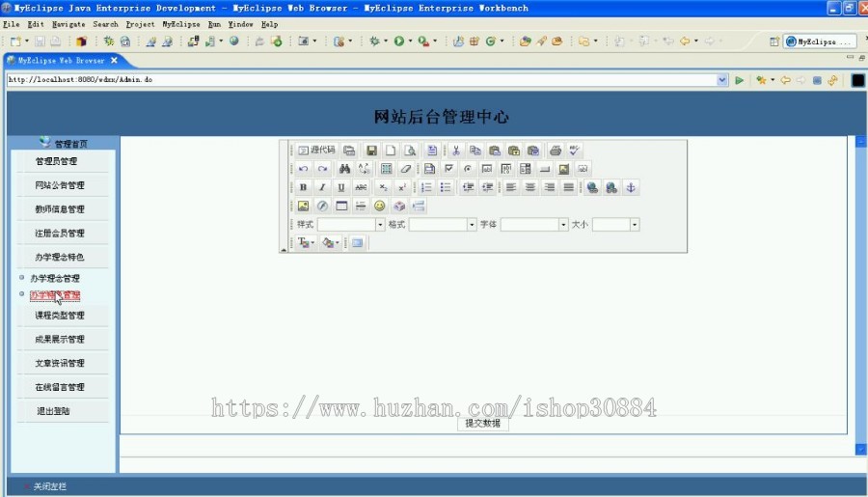Toggle bold formatting
Screen dimensions: 868x497
304,187
